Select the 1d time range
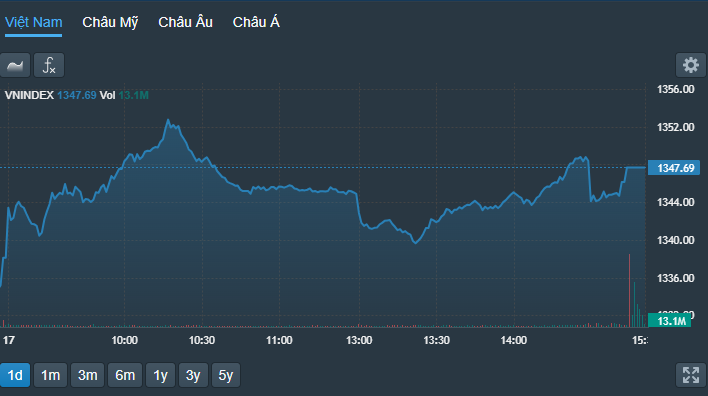The width and height of the screenshot is (708, 396). coord(15,375)
